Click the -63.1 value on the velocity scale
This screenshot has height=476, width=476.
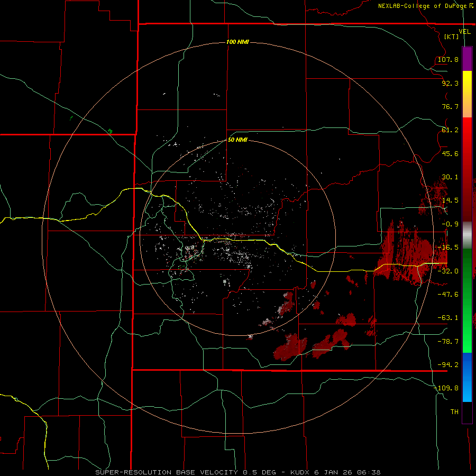coord(448,317)
